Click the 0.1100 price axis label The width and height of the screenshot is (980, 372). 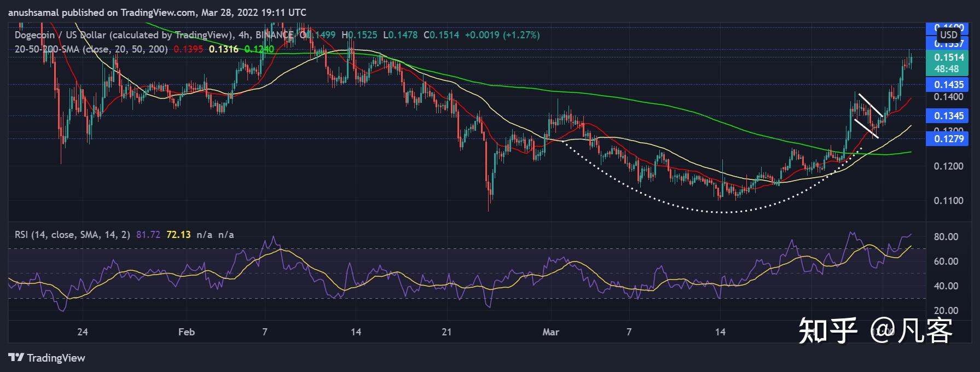(x=948, y=201)
